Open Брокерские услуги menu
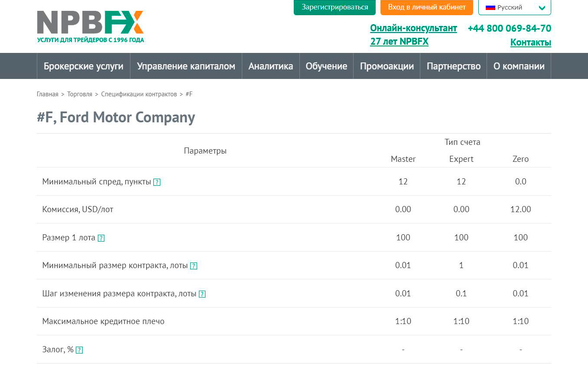Screen dimensions: 588x367 [x=84, y=66]
